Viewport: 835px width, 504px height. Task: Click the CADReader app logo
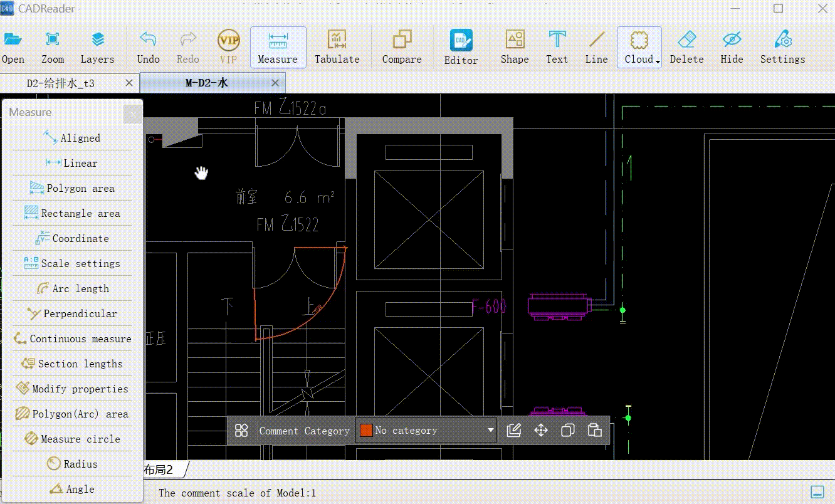pyautogui.click(x=7, y=9)
